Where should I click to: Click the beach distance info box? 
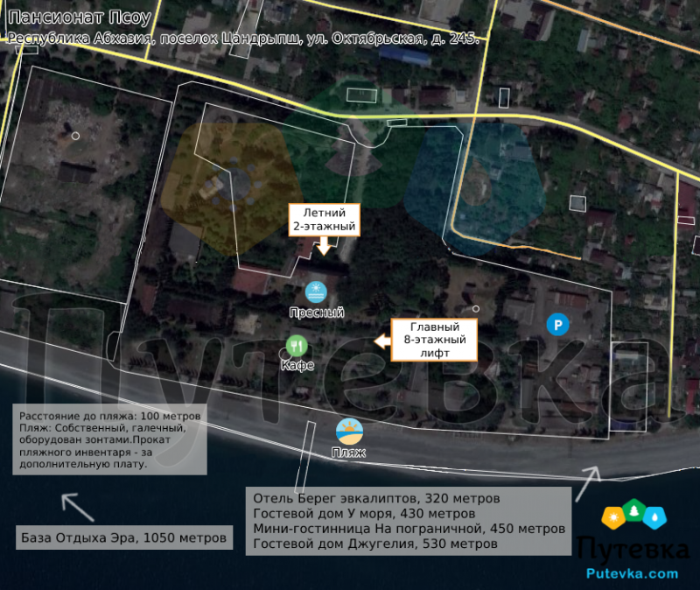pyautogui.click(x=109, y=439)
